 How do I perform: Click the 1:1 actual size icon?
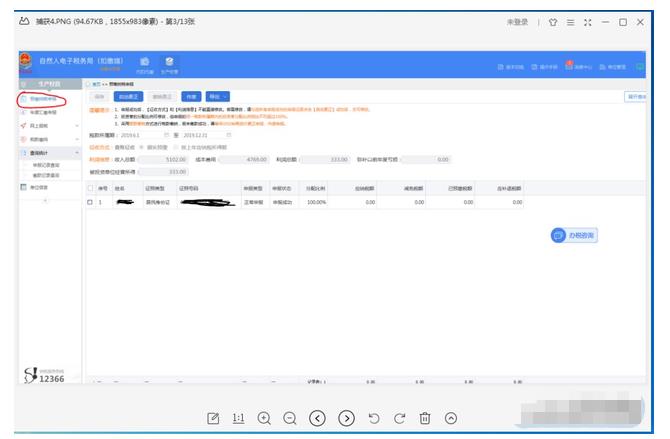click(239, 418)
